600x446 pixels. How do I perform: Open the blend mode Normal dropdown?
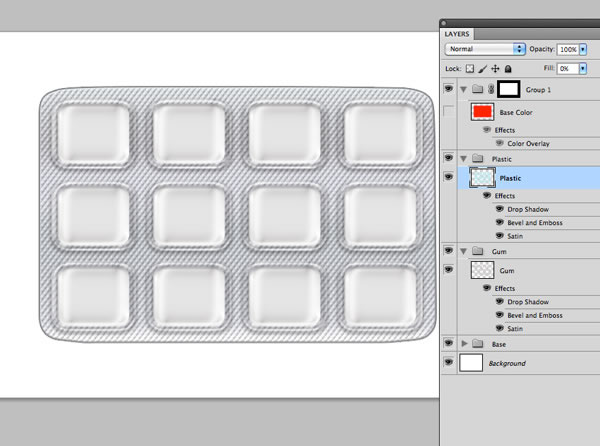click(485, 49)
